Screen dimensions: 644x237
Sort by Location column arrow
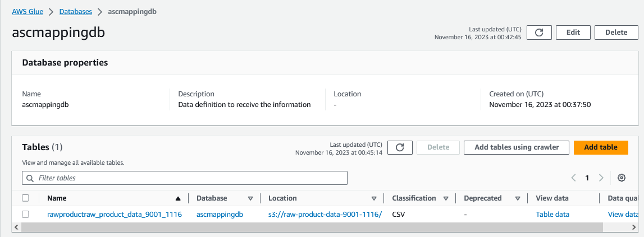374,198
